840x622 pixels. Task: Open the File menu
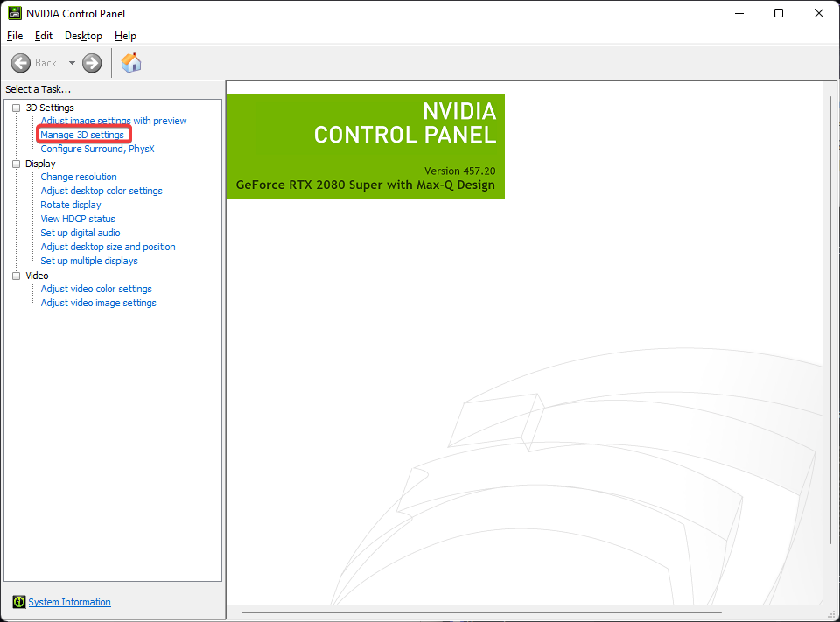[x=15, y=36]
